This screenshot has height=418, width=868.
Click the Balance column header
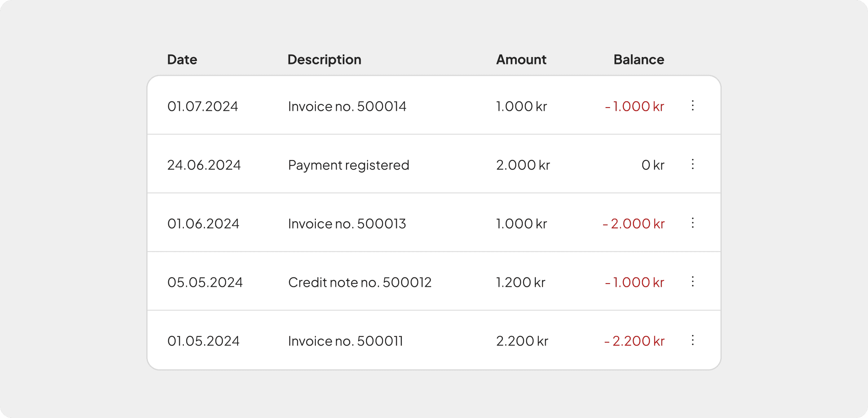pos(639,59)
